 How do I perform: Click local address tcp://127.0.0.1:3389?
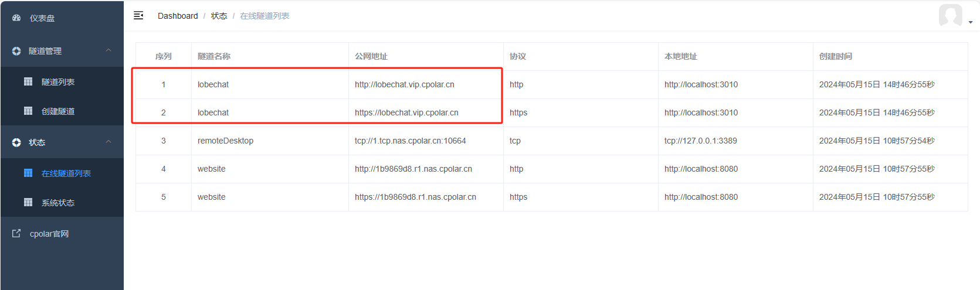click(x=701, y=141)
